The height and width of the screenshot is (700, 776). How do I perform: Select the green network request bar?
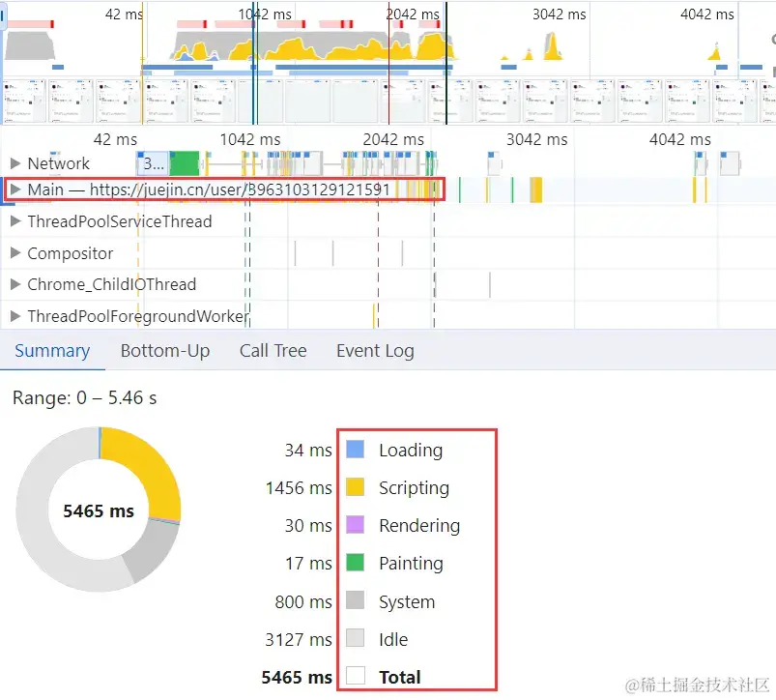(185, 163)
